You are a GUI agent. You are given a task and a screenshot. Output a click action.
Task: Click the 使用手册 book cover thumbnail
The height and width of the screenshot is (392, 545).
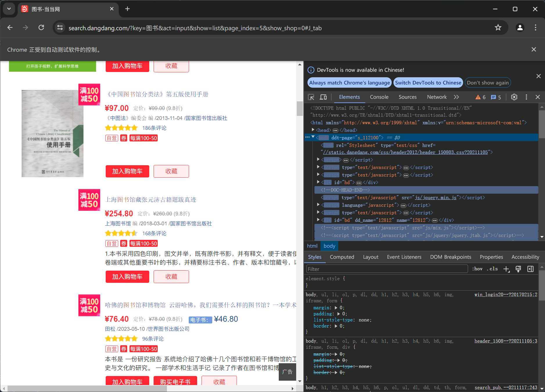52,134
